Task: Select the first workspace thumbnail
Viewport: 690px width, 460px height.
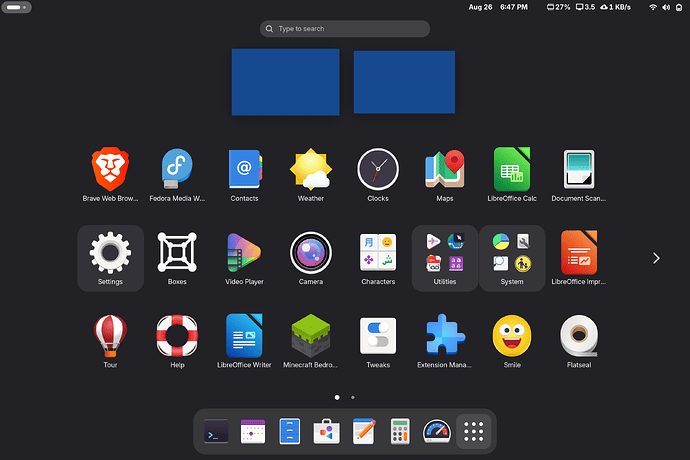Action: (286, 82)
